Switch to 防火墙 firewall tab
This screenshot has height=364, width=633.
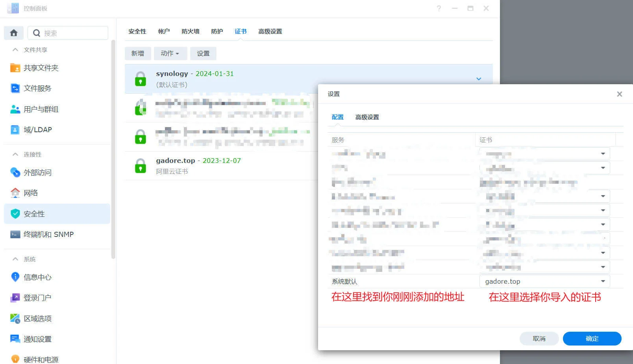(x=190, y=31)
